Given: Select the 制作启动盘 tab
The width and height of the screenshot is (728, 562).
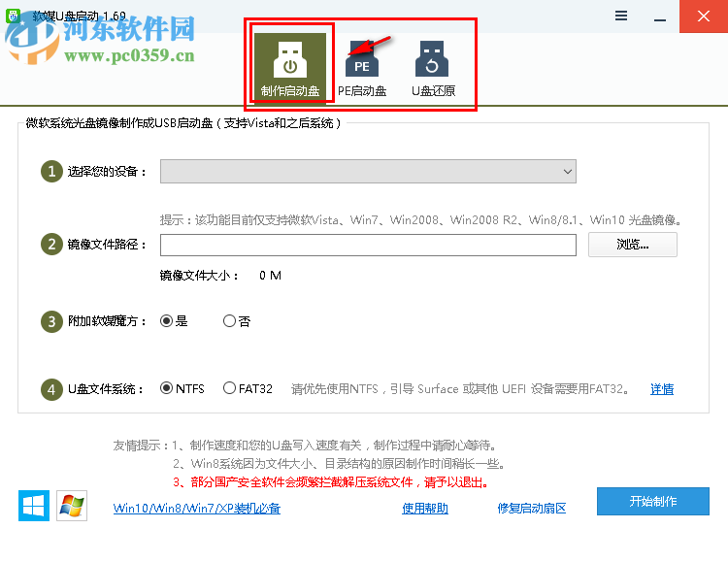Looking at the screenshot, I should tap(290, 66).
